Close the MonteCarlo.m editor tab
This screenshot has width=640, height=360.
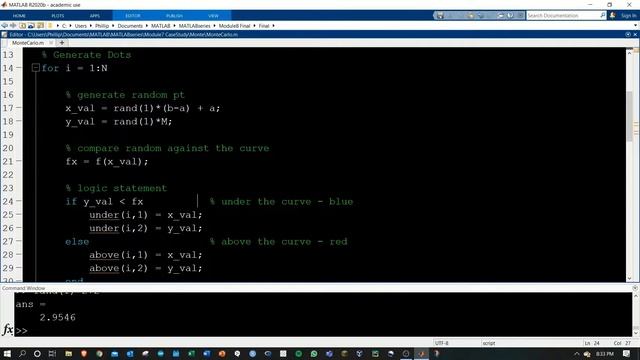pos(51,42)
